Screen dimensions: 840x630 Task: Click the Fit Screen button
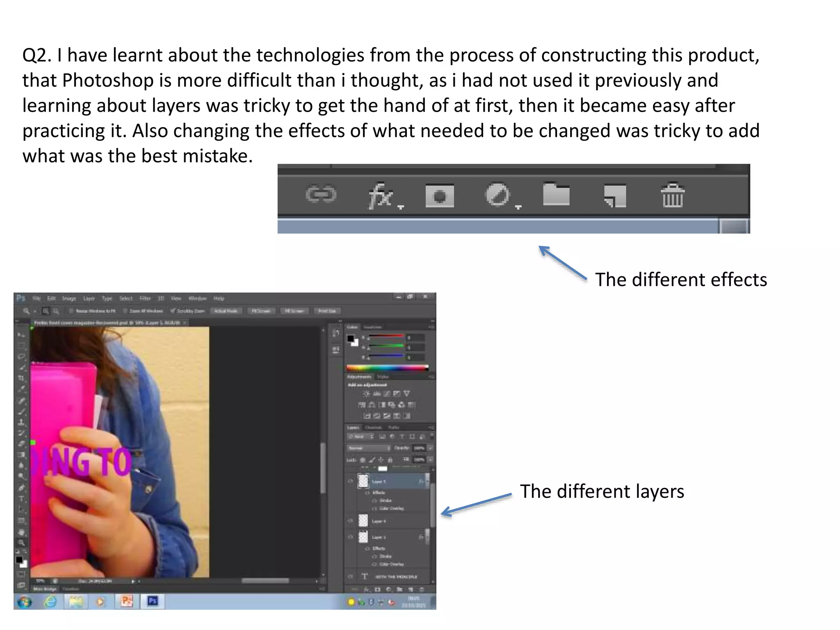point(261,311)
